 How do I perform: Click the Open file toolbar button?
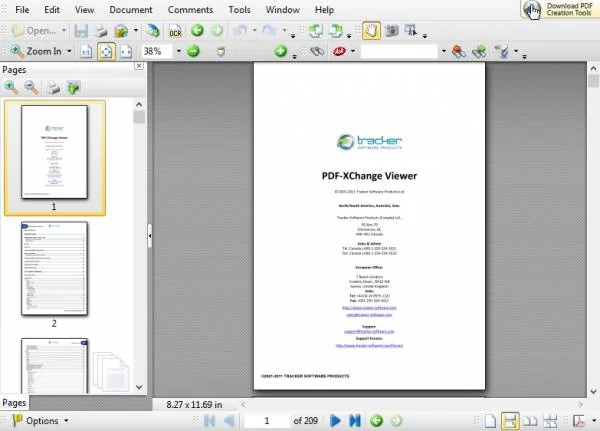click(33, 31)
